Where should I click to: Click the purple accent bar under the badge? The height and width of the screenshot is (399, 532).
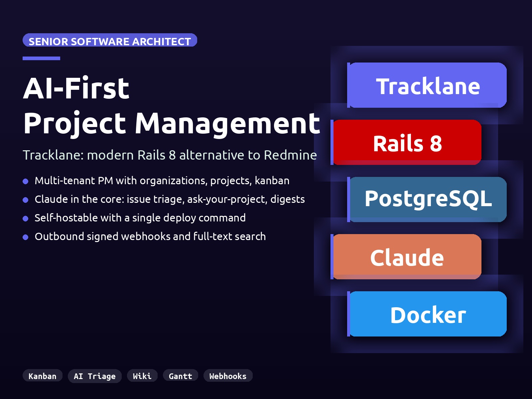point(41,58)
